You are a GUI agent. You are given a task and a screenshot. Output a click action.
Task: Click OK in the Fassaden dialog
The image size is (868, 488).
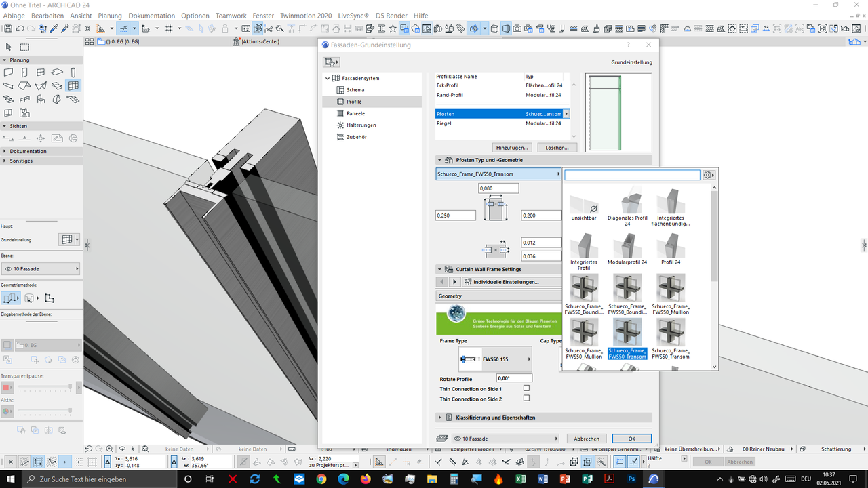pos(631,439)
